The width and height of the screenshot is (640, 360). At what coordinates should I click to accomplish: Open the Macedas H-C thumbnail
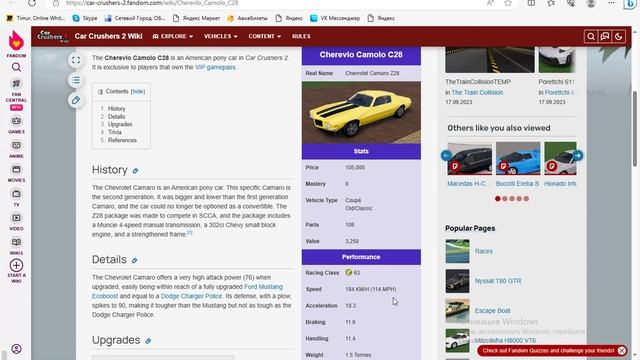click(469, 158)
